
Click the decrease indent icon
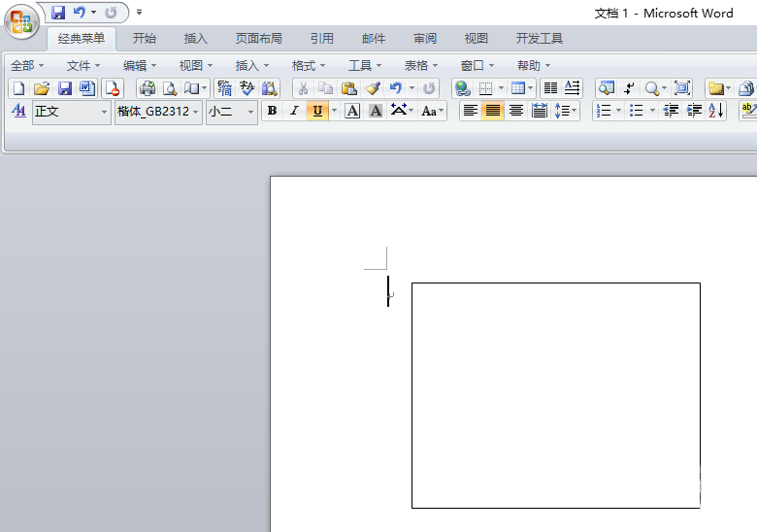click(671, 111)
